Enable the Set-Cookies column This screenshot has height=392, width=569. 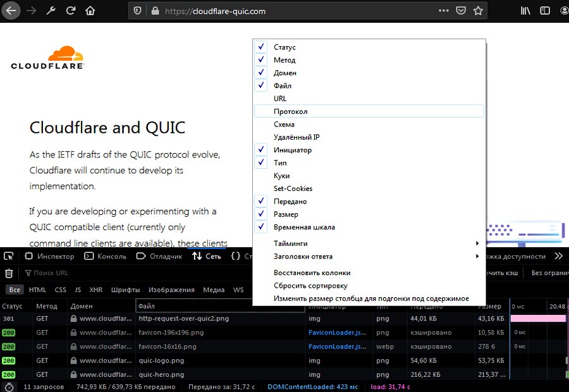369,188
